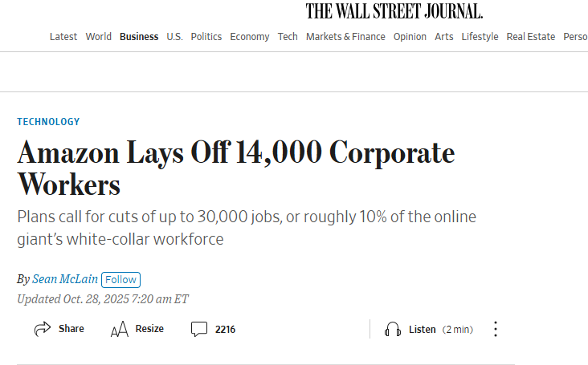Click The Wall Street Journal logo
The width and height of the screenshot is (588, 365).
click(x=394, y=11)
